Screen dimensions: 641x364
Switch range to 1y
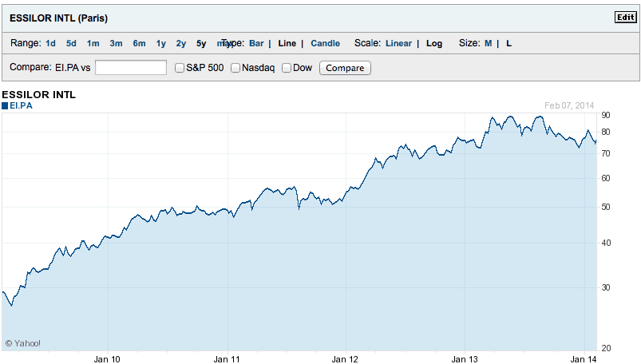[161, 43]
